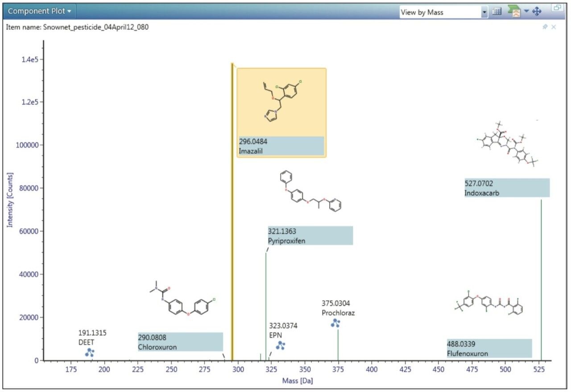Click the table grid view icon

coord(497,12)
